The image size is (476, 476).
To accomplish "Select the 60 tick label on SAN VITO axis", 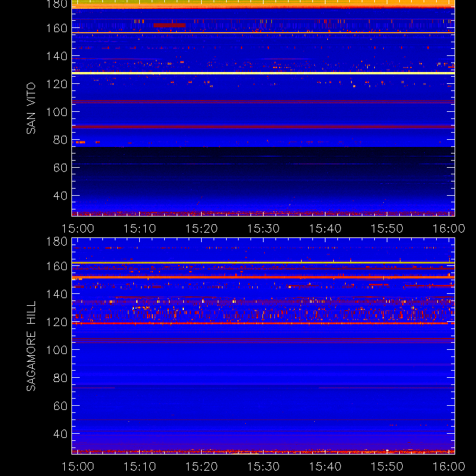I will click(x=60, y=168).
